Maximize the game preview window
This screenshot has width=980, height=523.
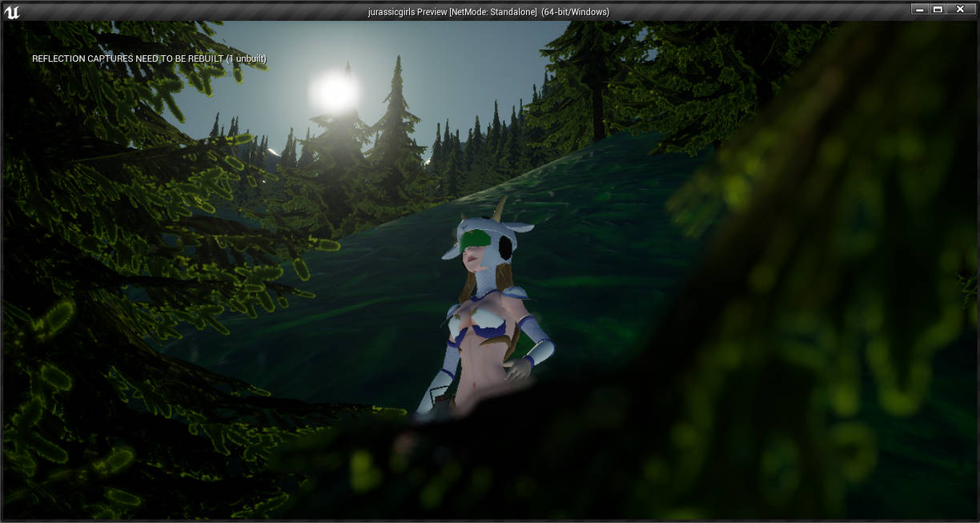938,10
